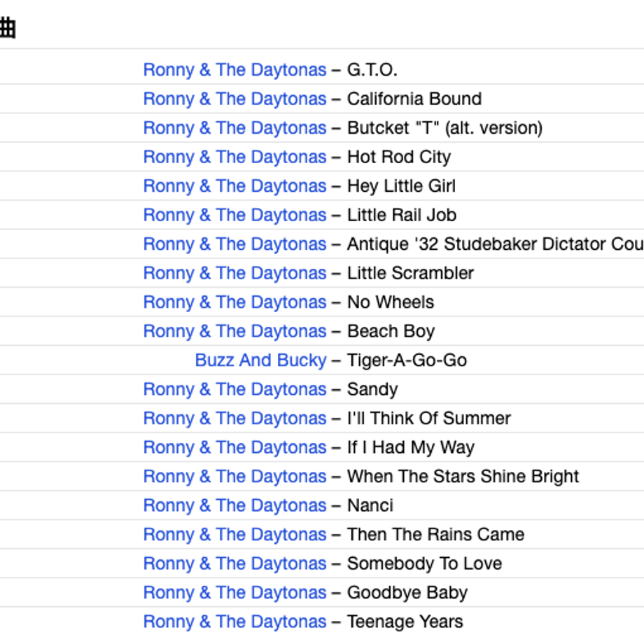The image size is (644, 644).
Task: Open artist link beside Teenage Years
Action: (x=234, y=622)
